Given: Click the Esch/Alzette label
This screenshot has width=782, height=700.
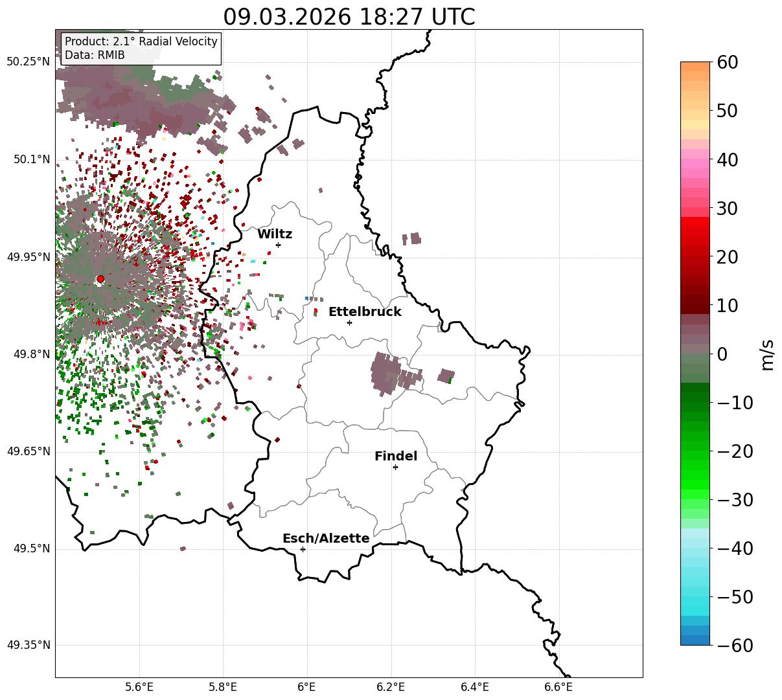Looking at the screenshot, I should 326,539.
